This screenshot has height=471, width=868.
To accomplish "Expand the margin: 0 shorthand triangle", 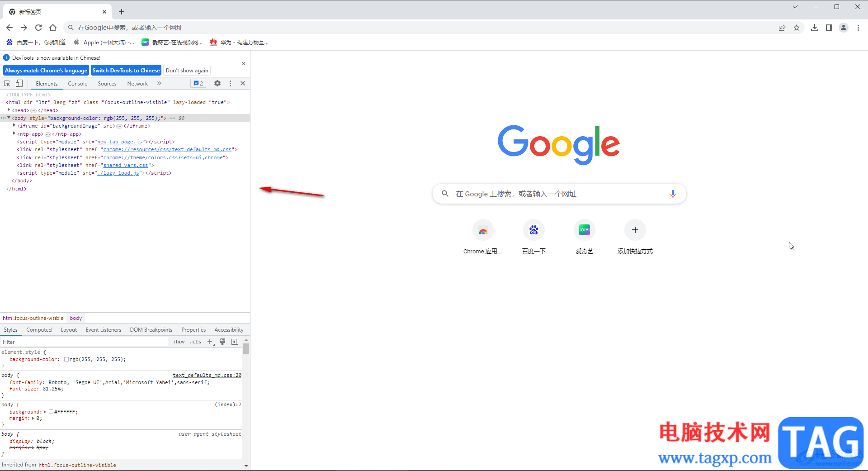I will tap(33, 418).
